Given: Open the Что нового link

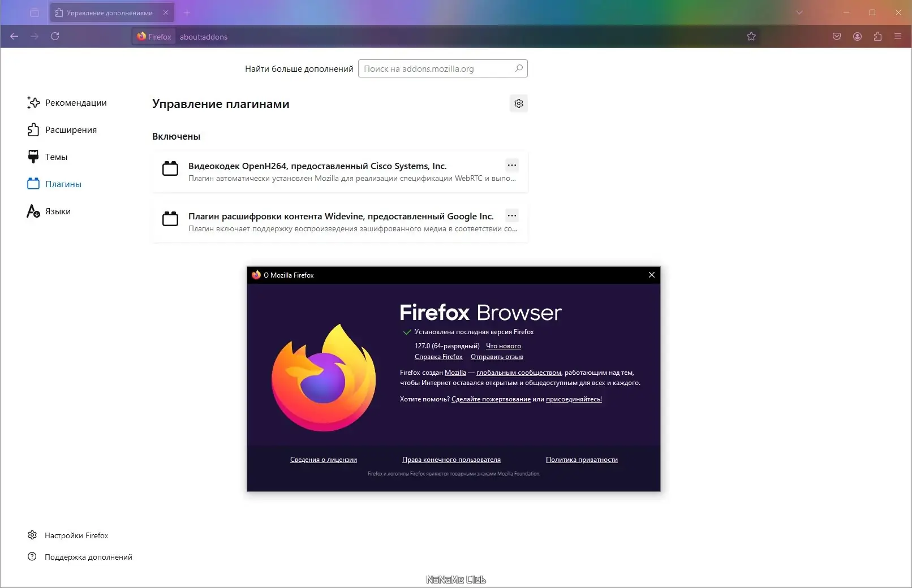Looking at the screenshot, I should (x=504, y=346).
